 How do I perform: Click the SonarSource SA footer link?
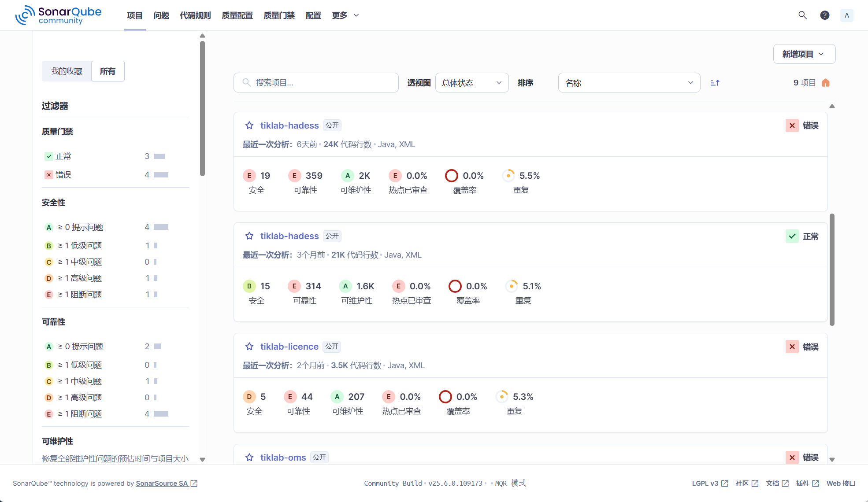click(163, 483)
